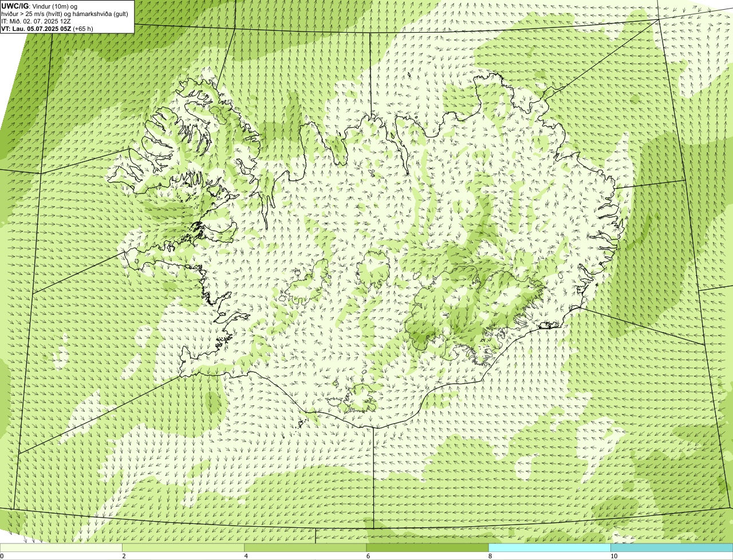Click the scale label '2'
733x560 pixels.
tap(124, 556)
